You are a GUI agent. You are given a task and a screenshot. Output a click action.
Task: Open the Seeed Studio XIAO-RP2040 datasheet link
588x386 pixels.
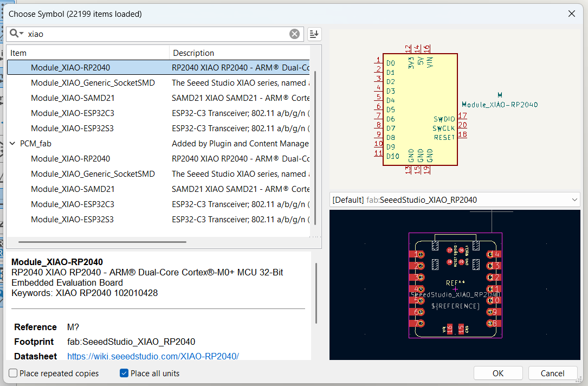pos(153,356)
